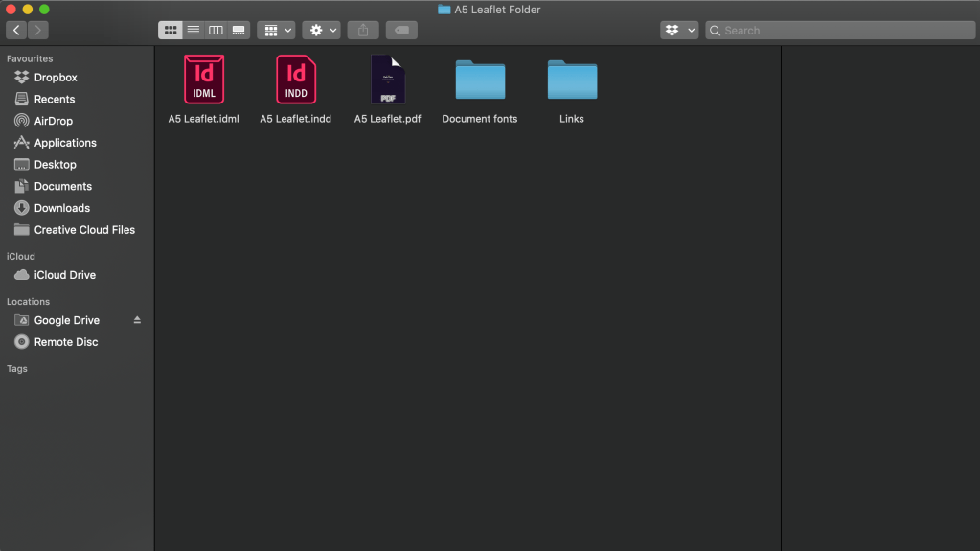Open the A5 Leaflet.idml file

click(x=203, y=80)
